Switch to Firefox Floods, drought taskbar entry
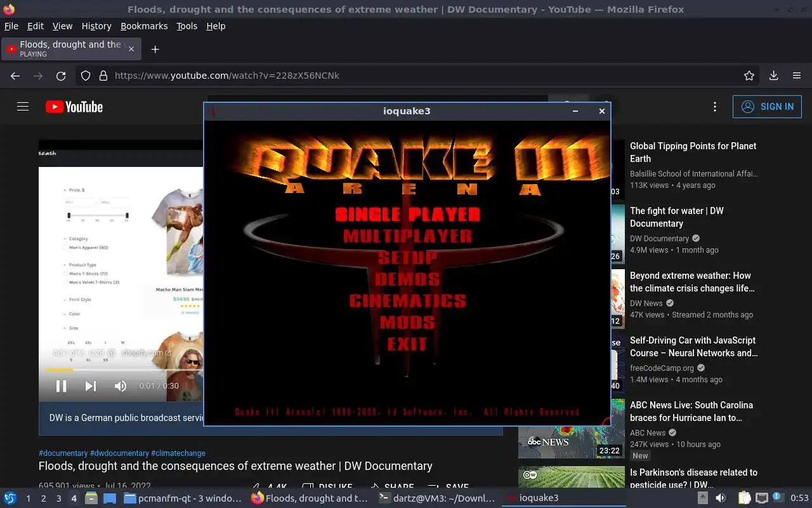Image resolution: width=812 pixels, height=508 pixels. pos(309,498)
